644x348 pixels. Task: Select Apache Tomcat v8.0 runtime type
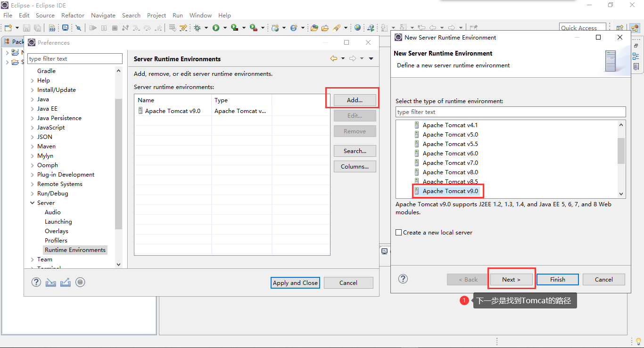[450, 172]
